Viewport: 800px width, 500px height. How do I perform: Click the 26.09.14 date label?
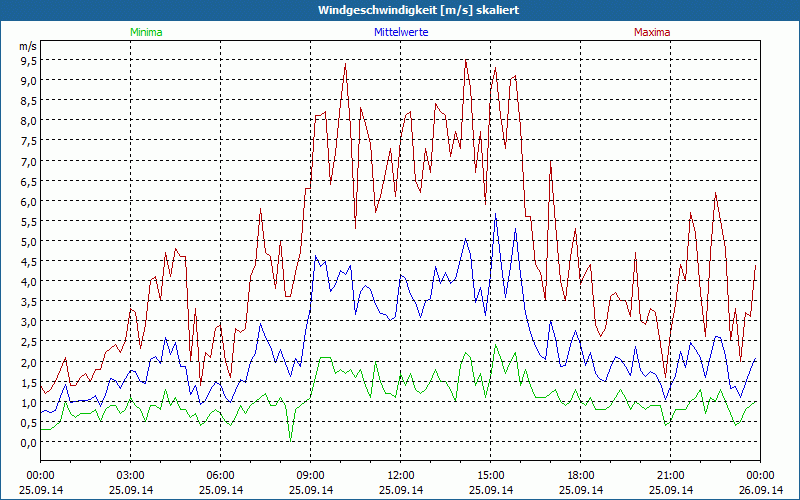click(x=760, y=490)
